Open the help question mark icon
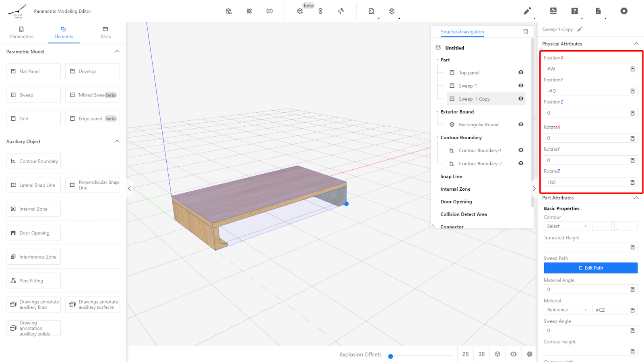Image resolution: width=644 pixels, height=362 pixels. click(x=574, y=11)
